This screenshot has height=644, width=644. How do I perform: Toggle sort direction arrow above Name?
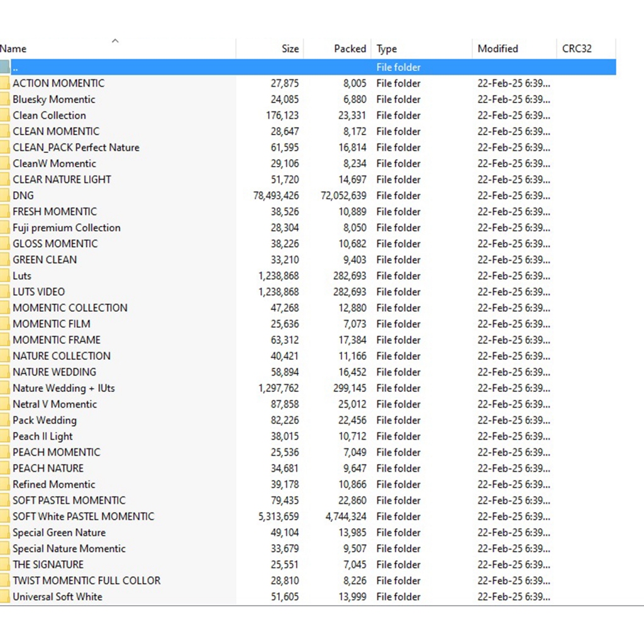(x=114, y=42)
